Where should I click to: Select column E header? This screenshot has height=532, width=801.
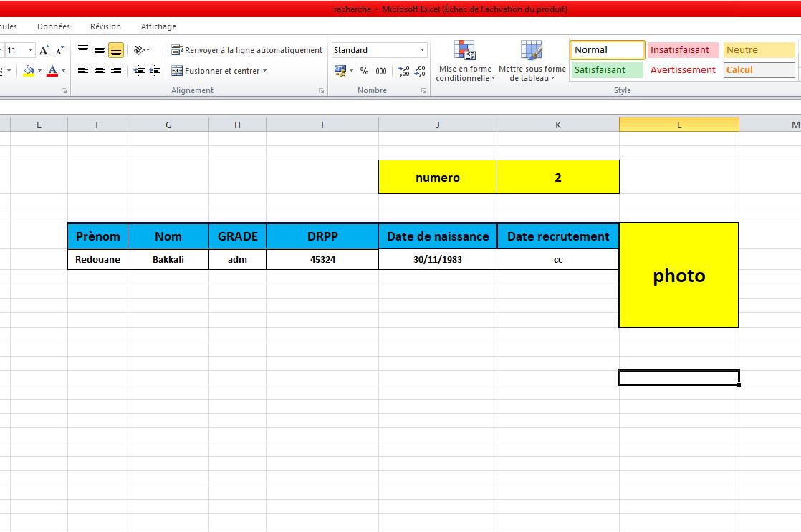39,125
